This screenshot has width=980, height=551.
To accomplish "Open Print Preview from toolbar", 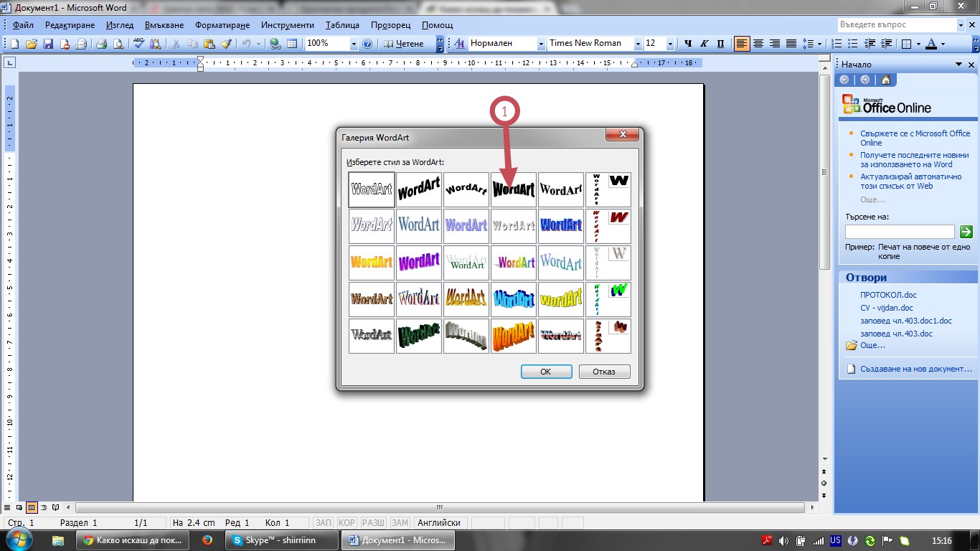I will coord(118,44).
